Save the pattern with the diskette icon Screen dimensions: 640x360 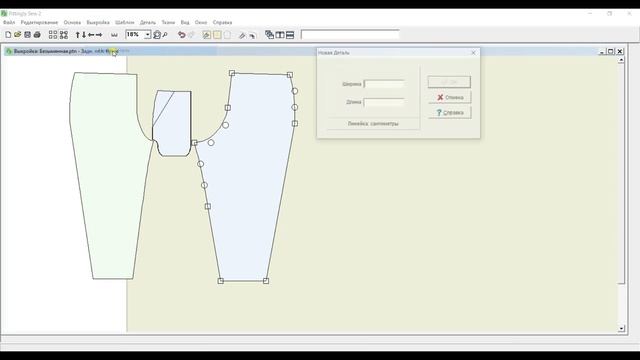(x=27, y=35)
